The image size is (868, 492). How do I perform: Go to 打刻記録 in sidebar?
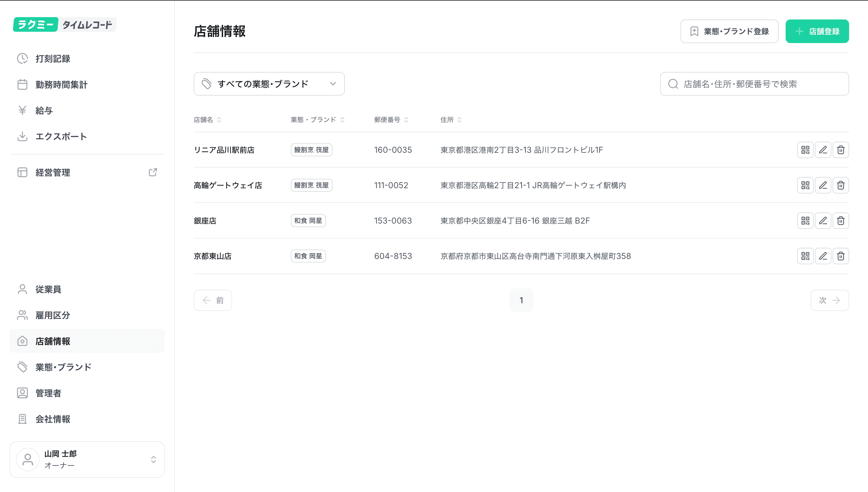[x=53, y=58]
